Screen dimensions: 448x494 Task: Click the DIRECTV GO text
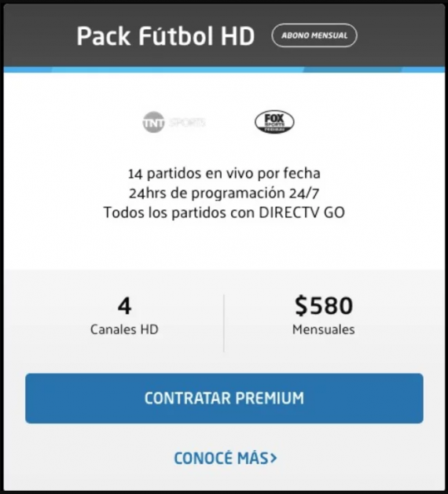tap(302, 212)
